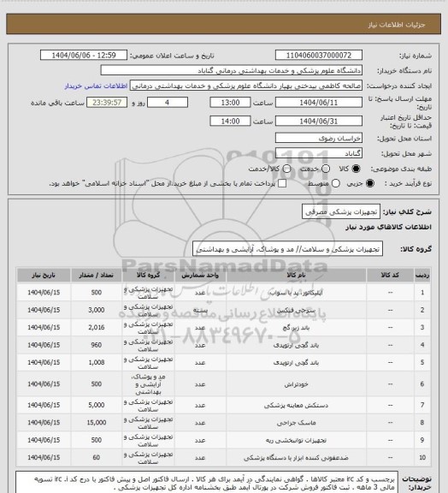Select item name سرجی فیکس
This screenshot has width=448, height=493.
point(297,310)
